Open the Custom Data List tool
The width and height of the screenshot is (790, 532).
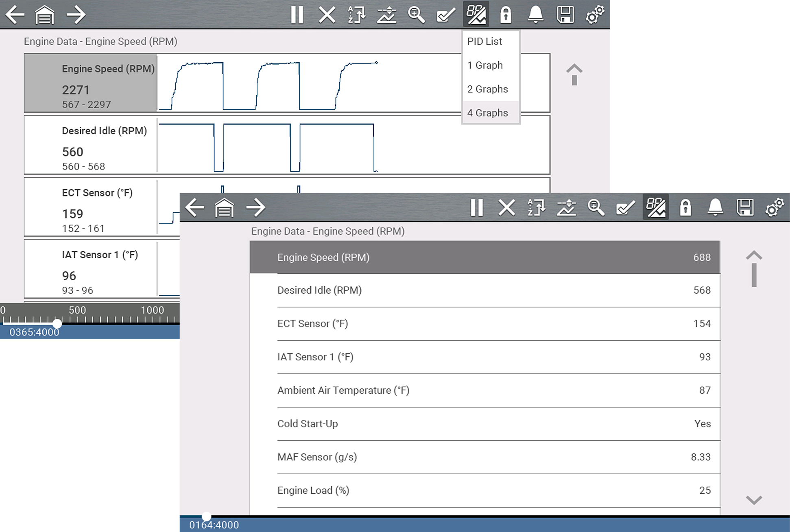(386, 15)
